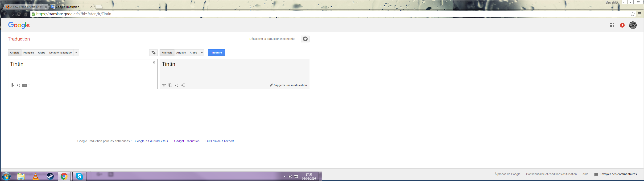Click Suggérer une modification pencil link
644x181 pixels.
[288, 85]
